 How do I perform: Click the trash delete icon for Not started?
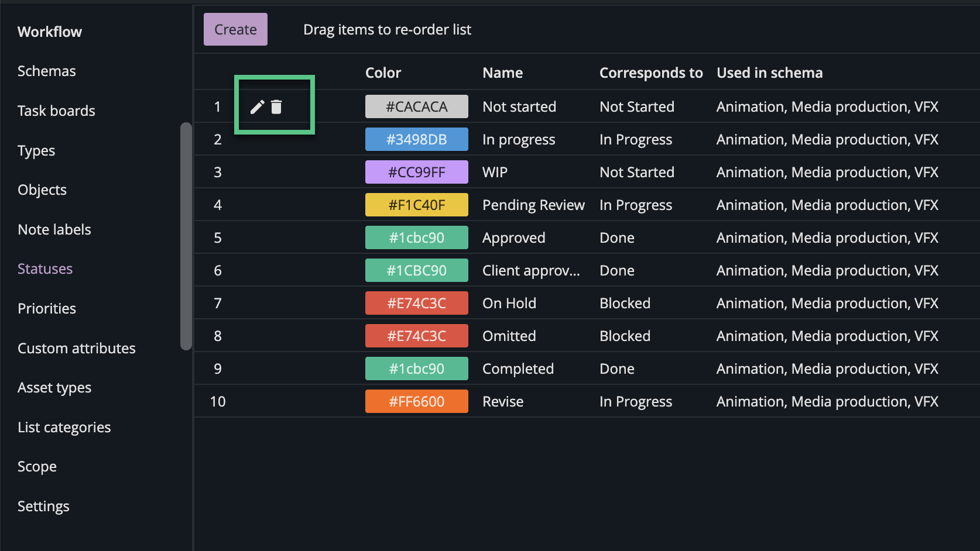(x=277, y=107)
